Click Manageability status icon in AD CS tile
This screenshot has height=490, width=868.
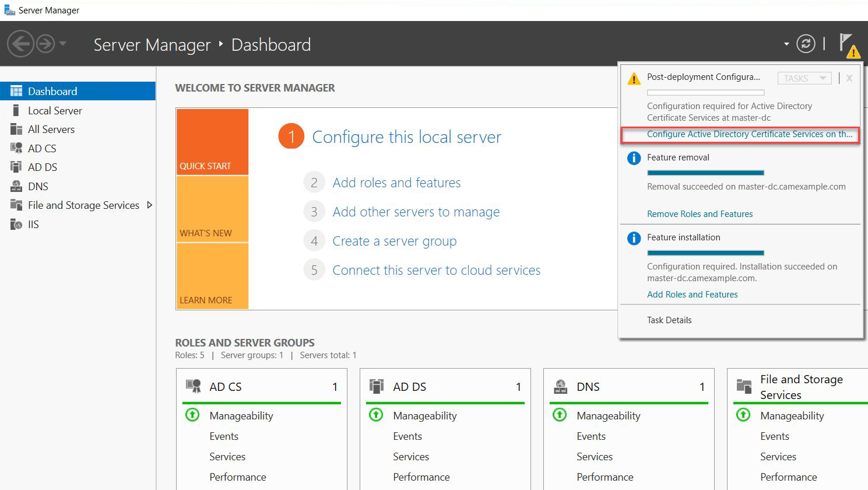(x=192, y=415)
